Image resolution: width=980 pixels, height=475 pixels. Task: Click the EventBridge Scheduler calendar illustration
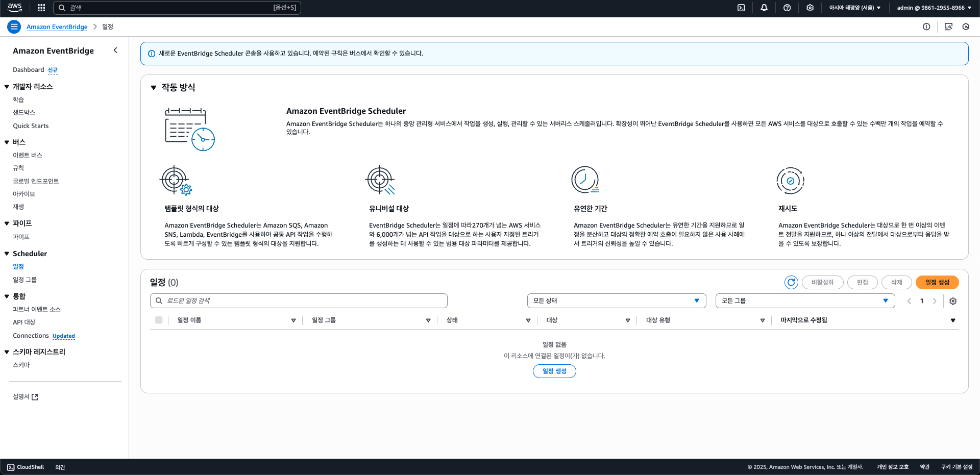[x=189, y=129]
